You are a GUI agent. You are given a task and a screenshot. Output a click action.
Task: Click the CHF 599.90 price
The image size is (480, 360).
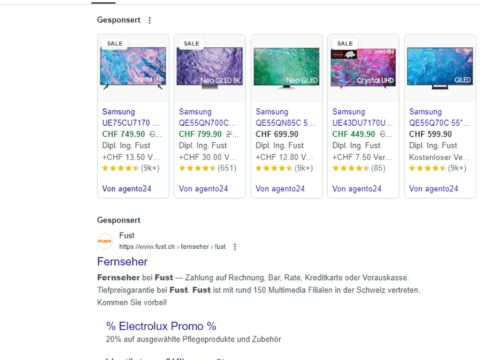tap(430, 134)
